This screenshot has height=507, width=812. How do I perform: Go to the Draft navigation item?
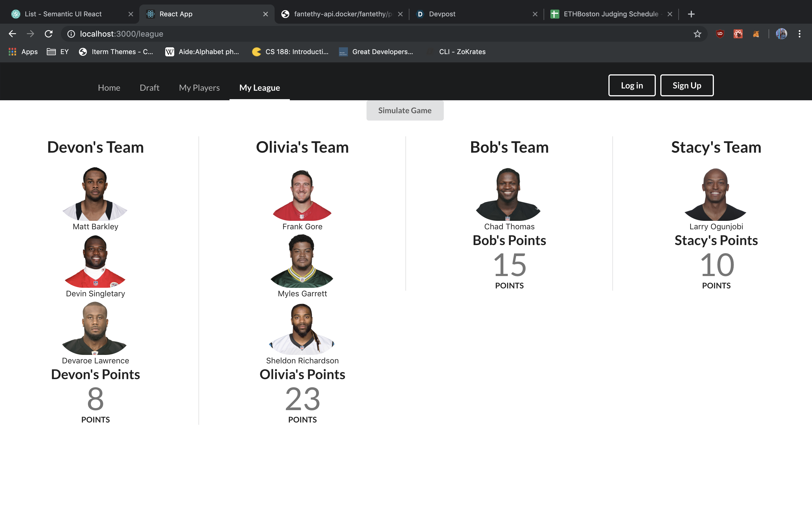coord(149,88)
